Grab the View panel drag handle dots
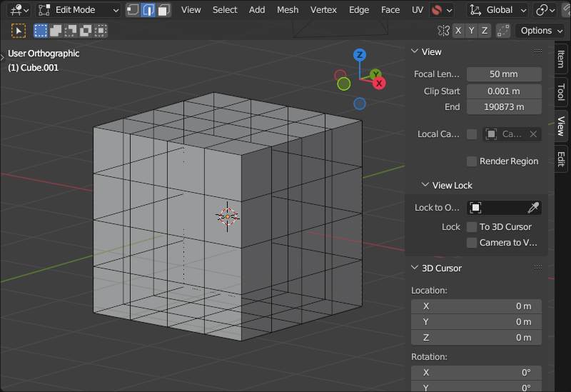 click(538, 51)
